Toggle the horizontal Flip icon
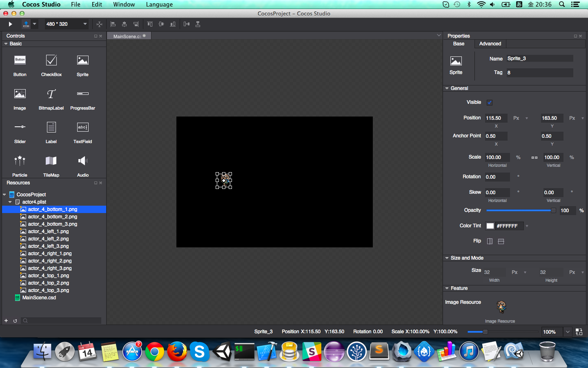Image resolution: width=588 pixels, height=368 pixels. (490, 241)
